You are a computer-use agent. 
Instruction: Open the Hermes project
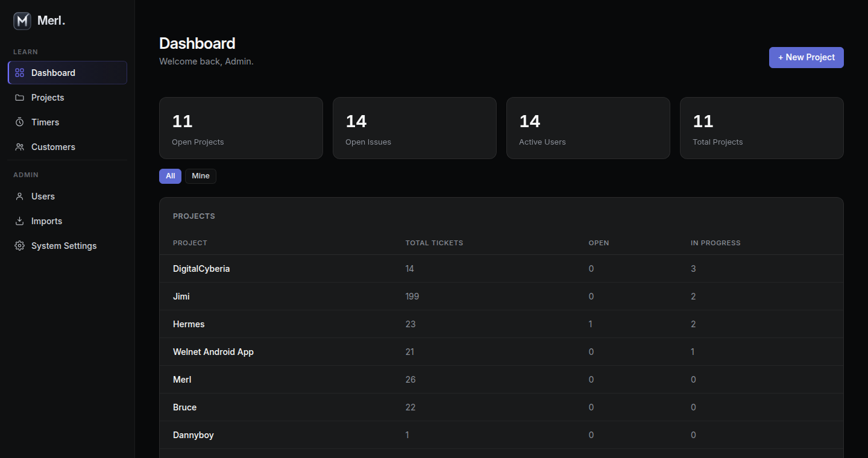click(x=189, y=324)
